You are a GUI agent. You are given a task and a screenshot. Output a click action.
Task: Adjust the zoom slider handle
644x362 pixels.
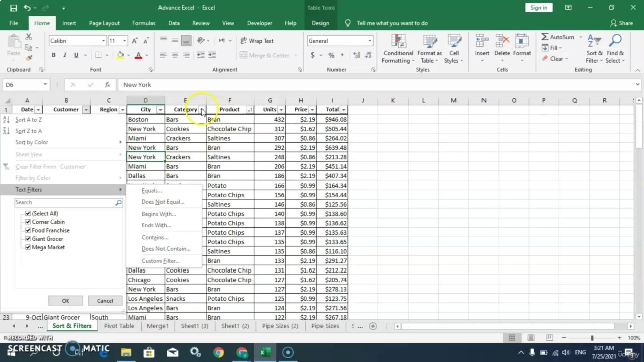[592, 338]
